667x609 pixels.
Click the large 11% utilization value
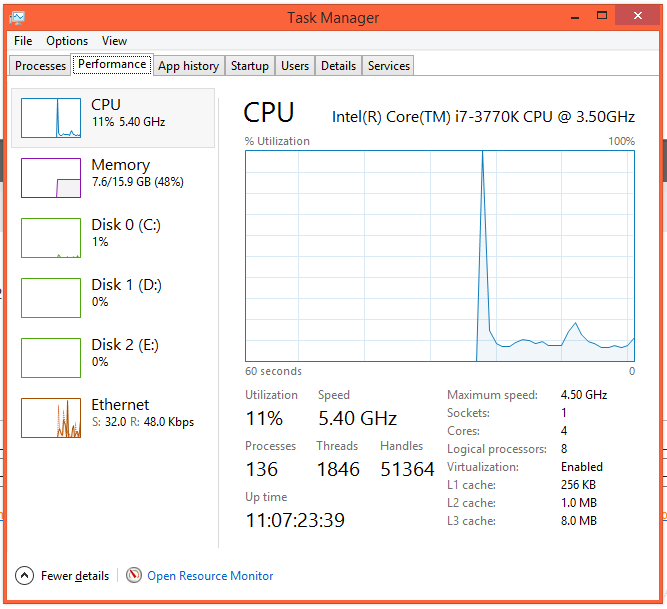[x=264, y=418]
